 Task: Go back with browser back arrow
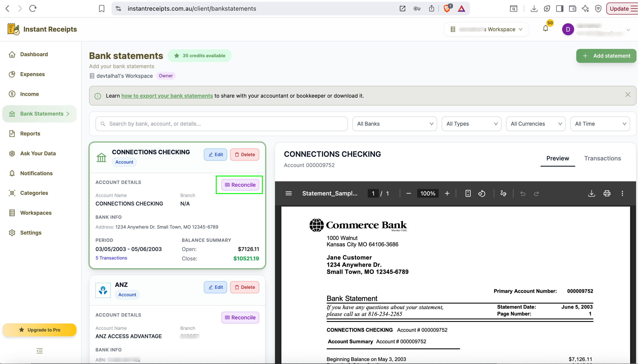[7, 9]
